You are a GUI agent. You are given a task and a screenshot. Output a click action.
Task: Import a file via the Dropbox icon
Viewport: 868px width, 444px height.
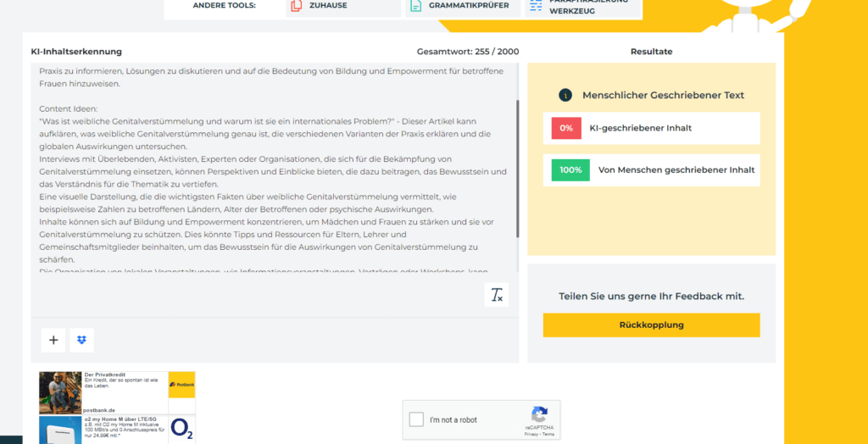pyautogui.click(x=82, y=340)
